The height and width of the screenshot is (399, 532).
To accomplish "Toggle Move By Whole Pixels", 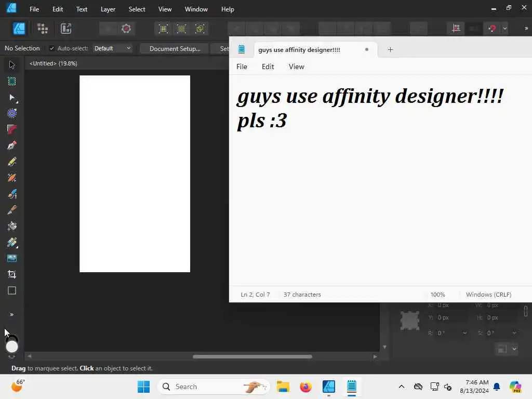I will pyautogui.click(x=474, y=29).
